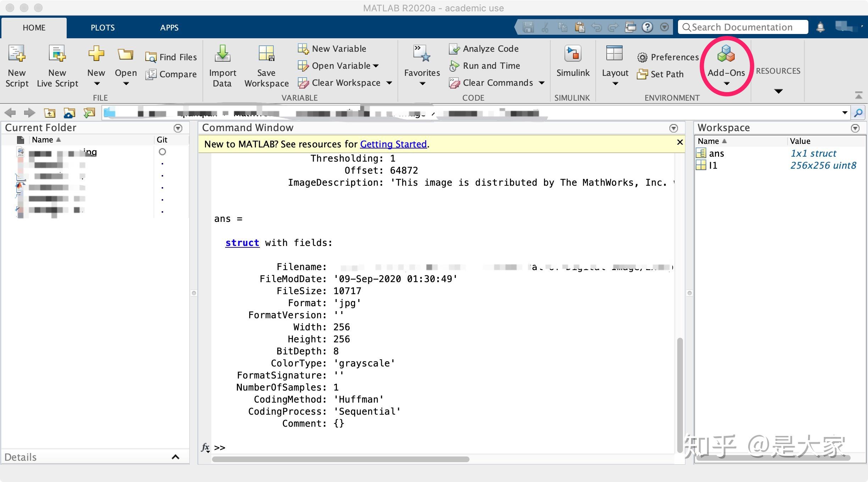Click the Add-Ons cubes icon
Viewport: 868px width, 482px height.
pos(726,54)
